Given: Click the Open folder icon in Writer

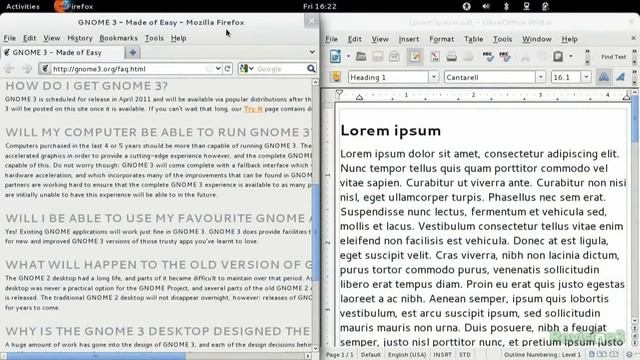Looking at the screenshot, I should click(360, 56).
